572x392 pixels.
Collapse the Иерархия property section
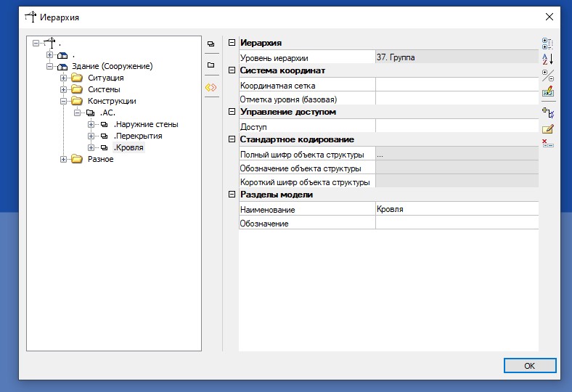[x=232, y=44]
